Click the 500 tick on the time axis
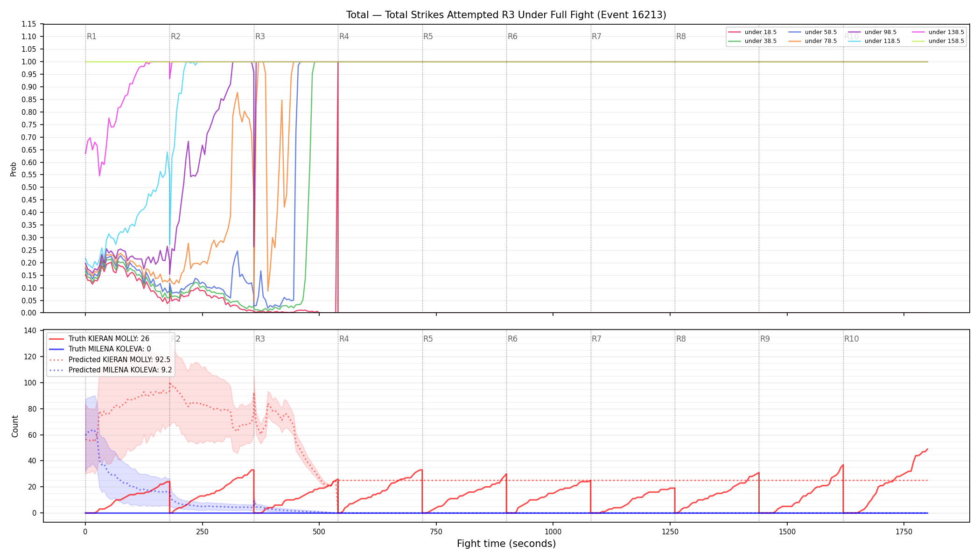 [319, 532]
